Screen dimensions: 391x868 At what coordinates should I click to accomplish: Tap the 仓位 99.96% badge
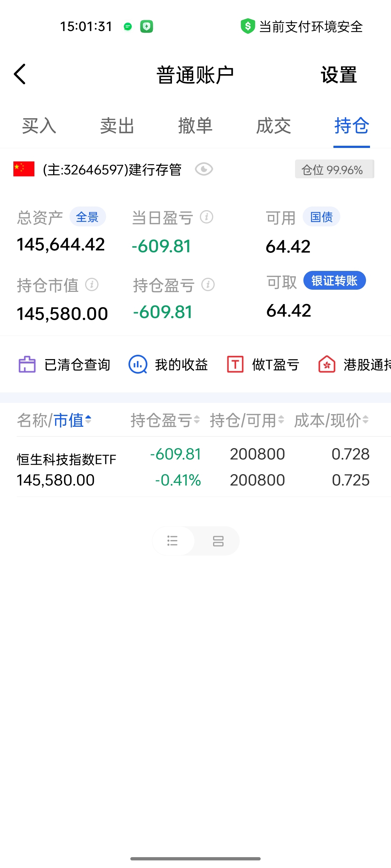335,169
